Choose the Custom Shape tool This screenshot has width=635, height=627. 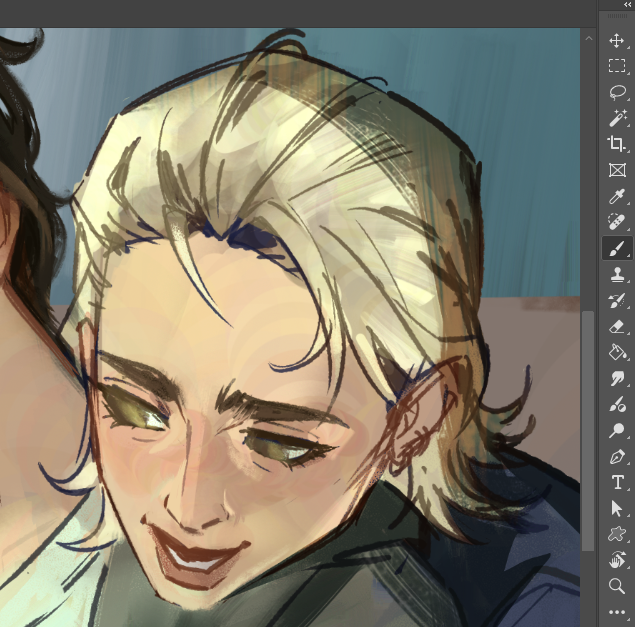(x=617, y=534)
